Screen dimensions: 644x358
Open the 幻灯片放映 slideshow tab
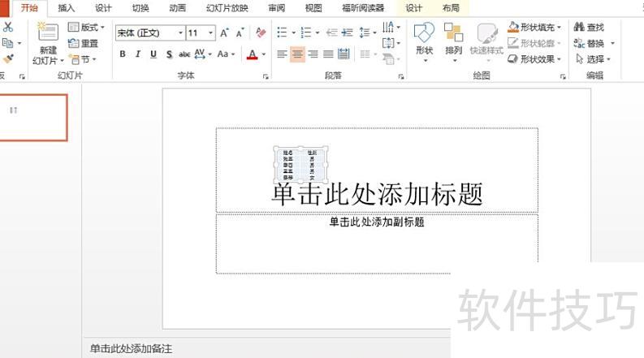click(227, 8)
